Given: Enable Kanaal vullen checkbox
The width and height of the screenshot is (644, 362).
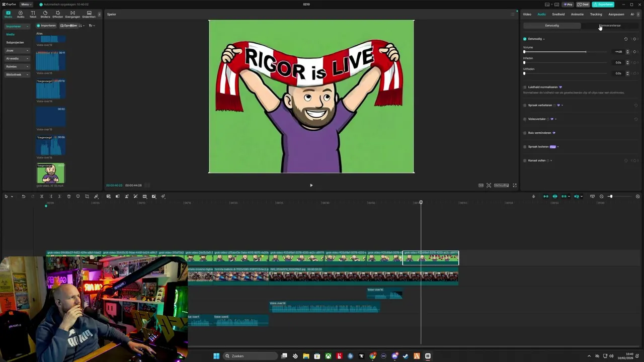Looking at the screenshot, I should [525, 161].
